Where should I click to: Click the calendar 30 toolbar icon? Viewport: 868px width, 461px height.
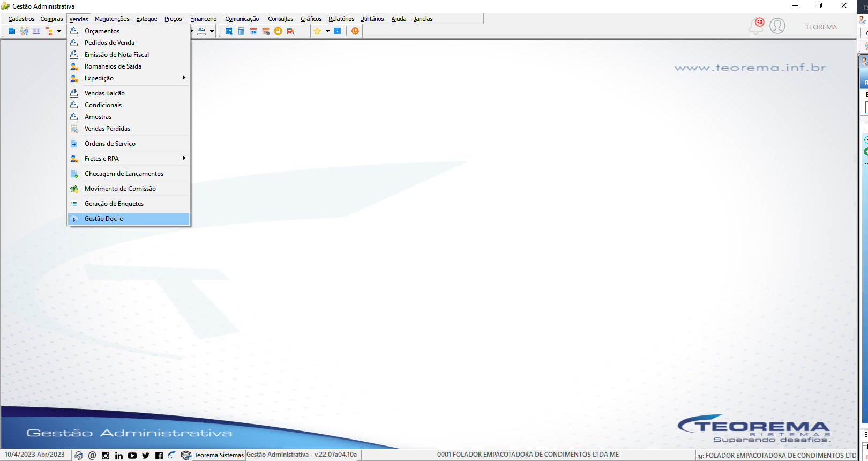point(253,31)
